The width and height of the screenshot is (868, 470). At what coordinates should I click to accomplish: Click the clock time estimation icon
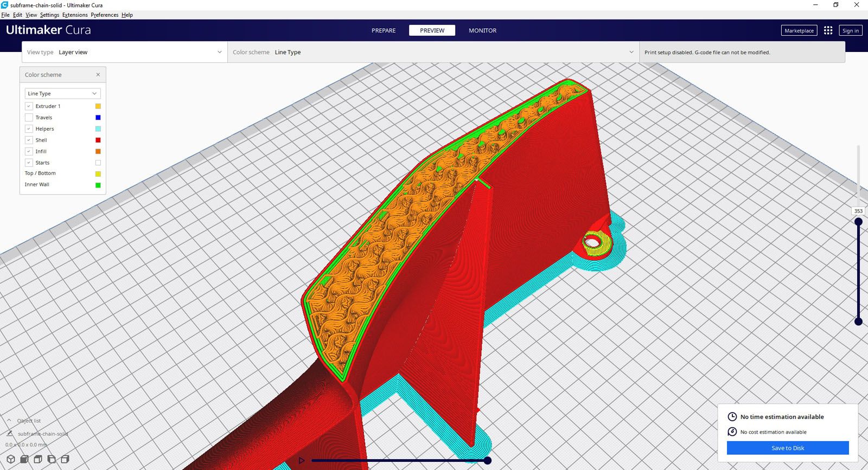[x=732, y=416]
